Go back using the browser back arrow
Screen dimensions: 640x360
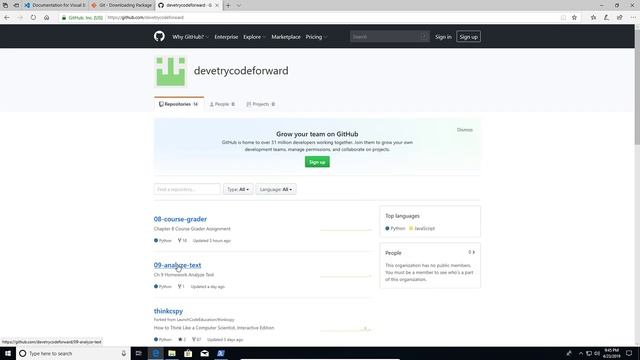pyautogui.click(x=7, y=18)
